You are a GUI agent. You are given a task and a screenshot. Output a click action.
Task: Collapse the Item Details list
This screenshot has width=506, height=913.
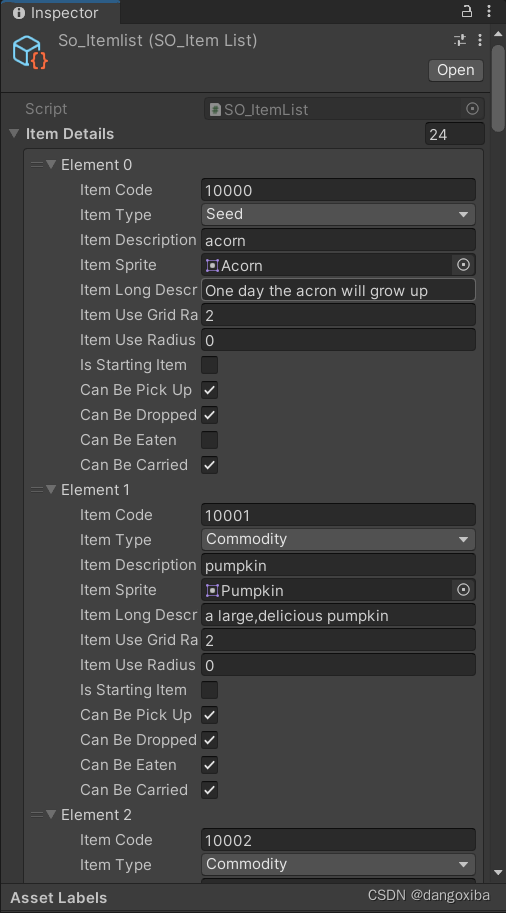point(15,134)
